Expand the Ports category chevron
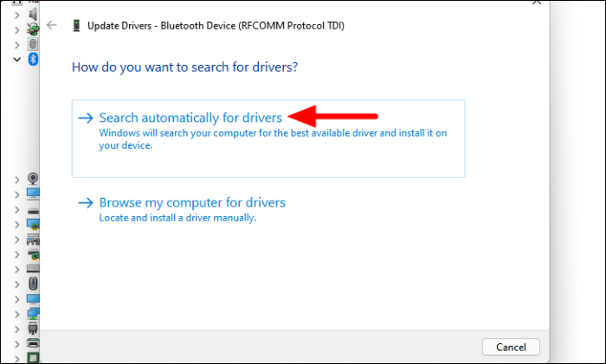This screenshot has width=606, height=364. (16, 329)
